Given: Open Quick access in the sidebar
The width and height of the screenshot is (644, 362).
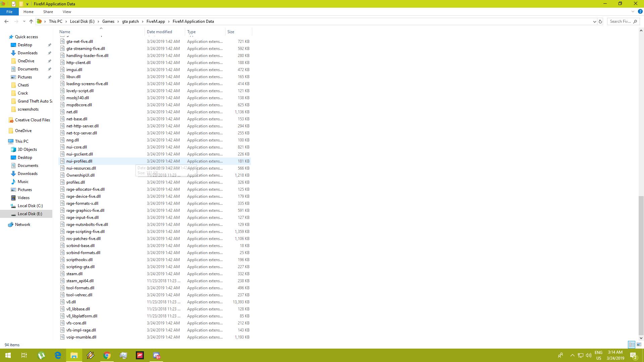Looking at the screenshot, I should point(26,37).
